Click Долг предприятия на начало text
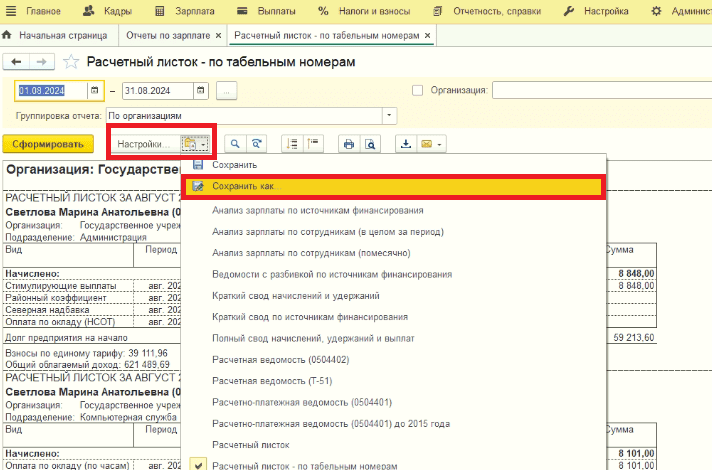 click(x=66, y=338)
